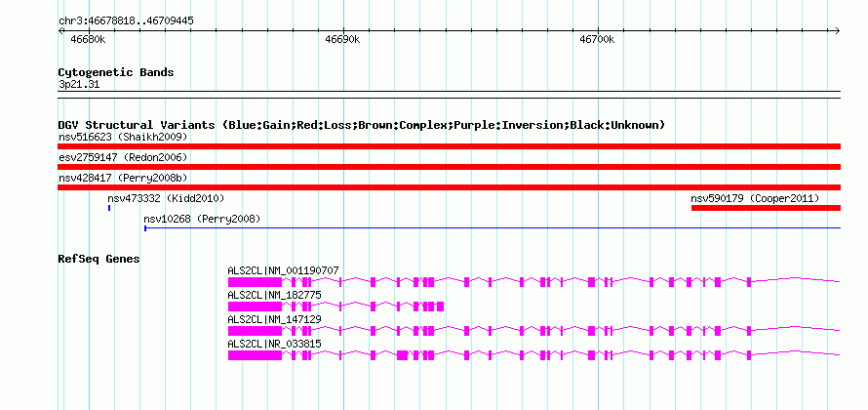This screenshot has height=410, width=868.
Task: Click the esv2759147 (Redon2006) variant label
Action: coord(123,157)
